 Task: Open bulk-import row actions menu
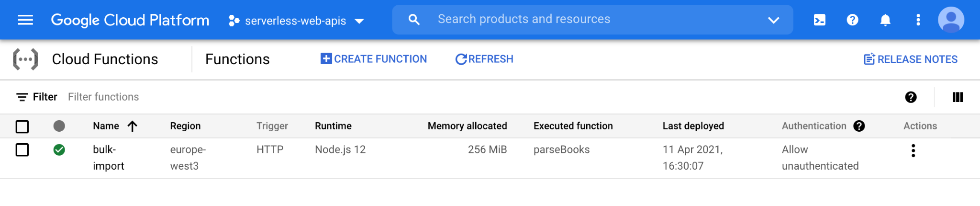913,150
